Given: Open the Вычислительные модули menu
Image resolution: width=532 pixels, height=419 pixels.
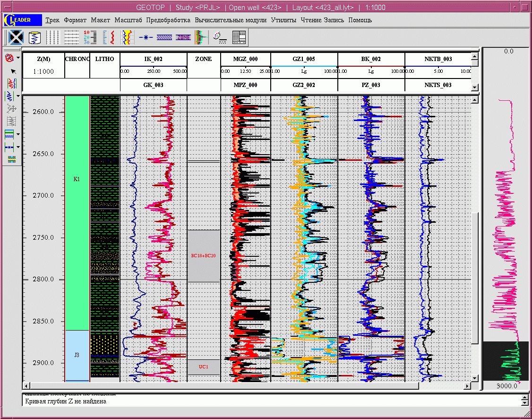Looking at the screenshot, I should click(x=231, y=20).
